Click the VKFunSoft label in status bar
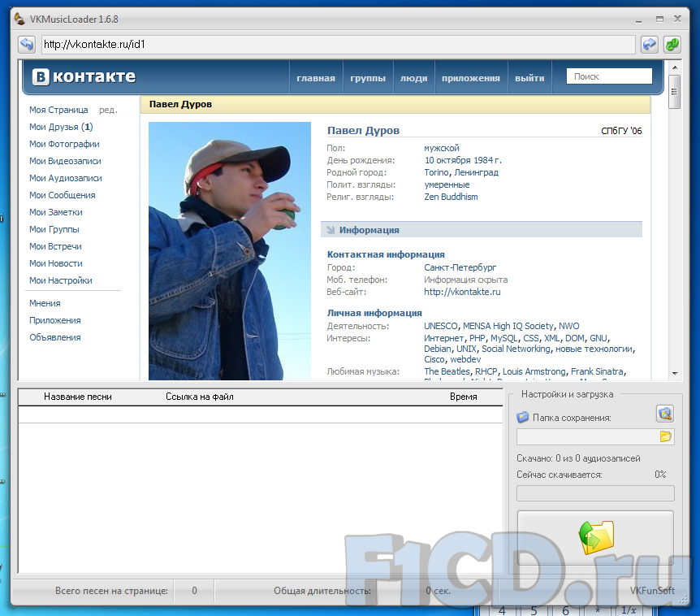The image size is (700, 616). pos(652,591)
